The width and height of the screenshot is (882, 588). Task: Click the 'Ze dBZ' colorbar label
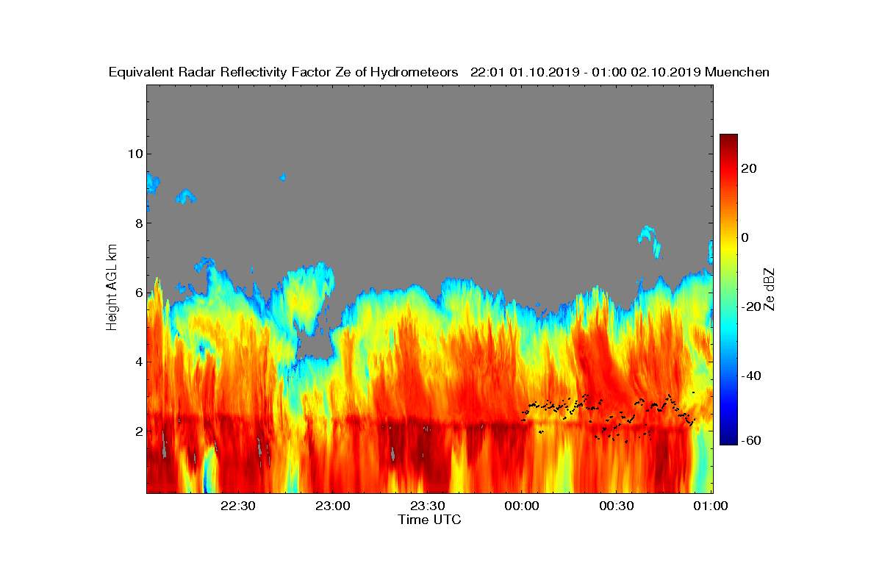tap(770, 289)
